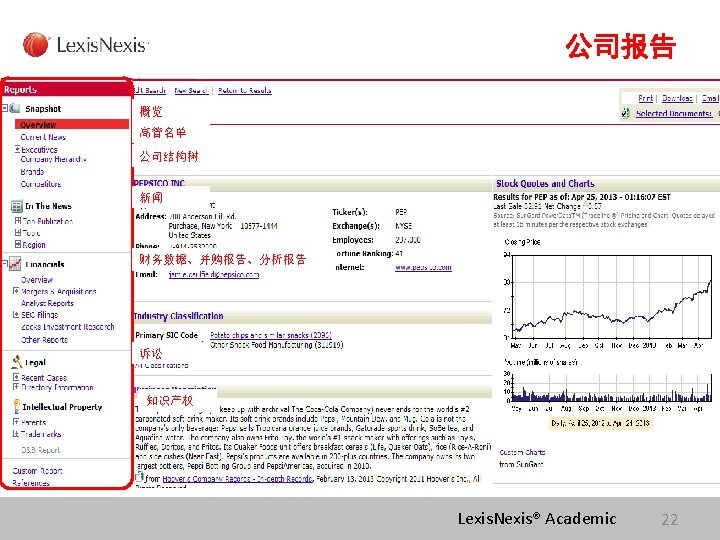720x540 pixels.
Task: Click the LexisNexis globe logo
Action: (36, 45)
